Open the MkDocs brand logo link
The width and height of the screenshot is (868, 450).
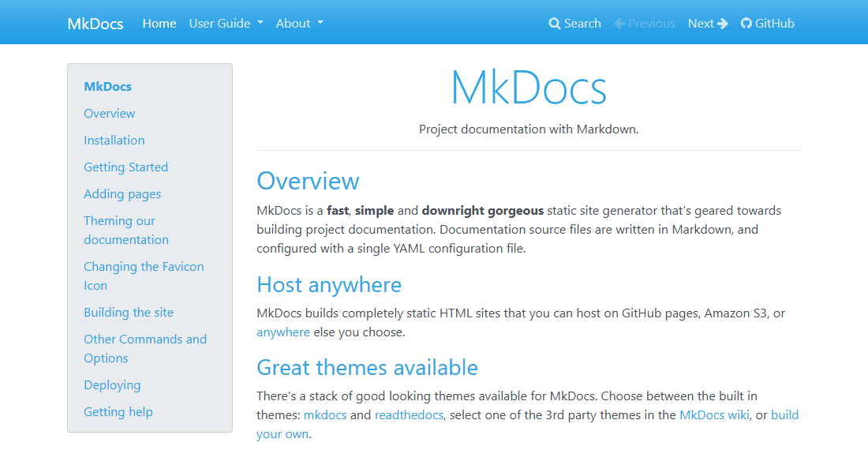tap(95, 24)
